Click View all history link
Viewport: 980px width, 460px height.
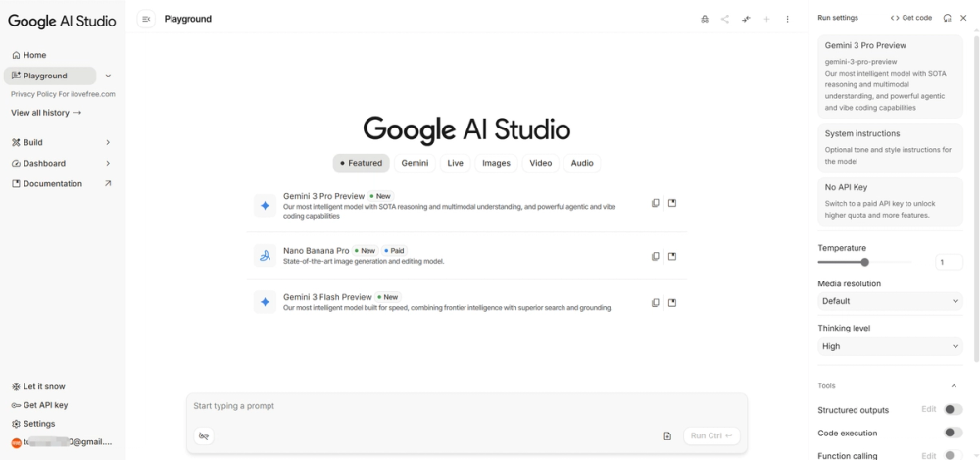[46, 113]
